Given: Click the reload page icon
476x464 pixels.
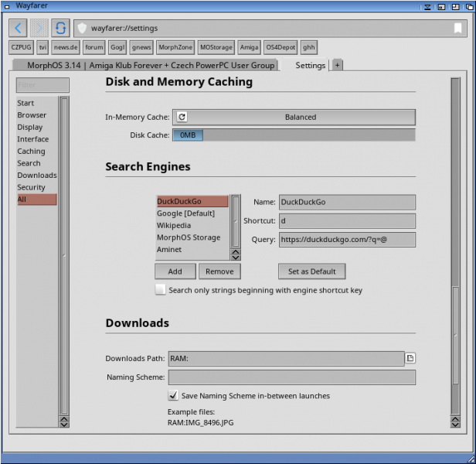Looking at the screenshot, I should pyautogui.click(x=61, y=28).
